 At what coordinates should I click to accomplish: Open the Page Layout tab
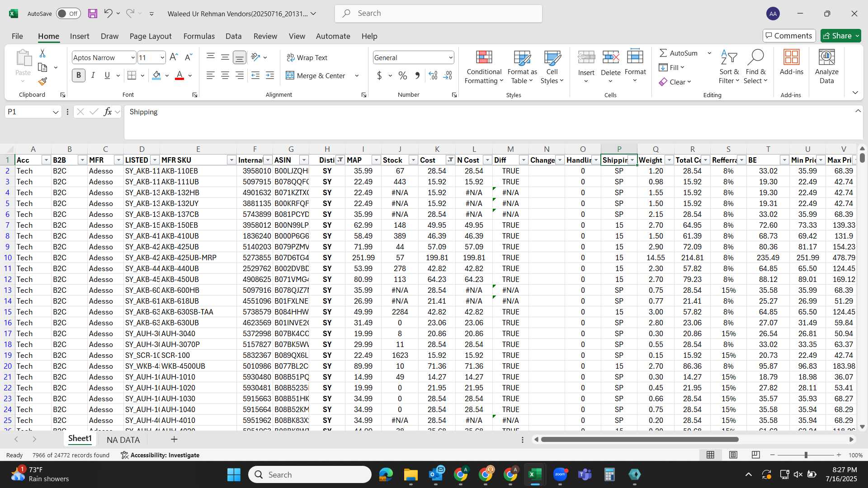151,36
